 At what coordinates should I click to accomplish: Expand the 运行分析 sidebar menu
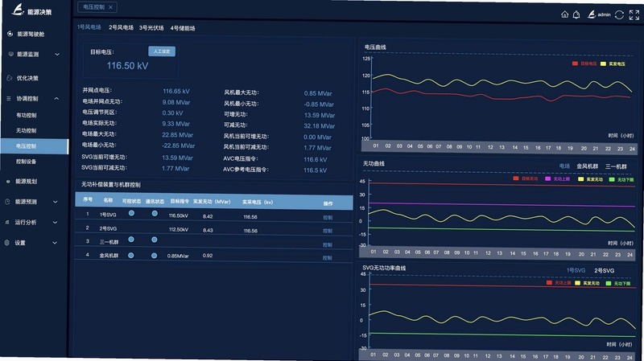click(55, 223)
